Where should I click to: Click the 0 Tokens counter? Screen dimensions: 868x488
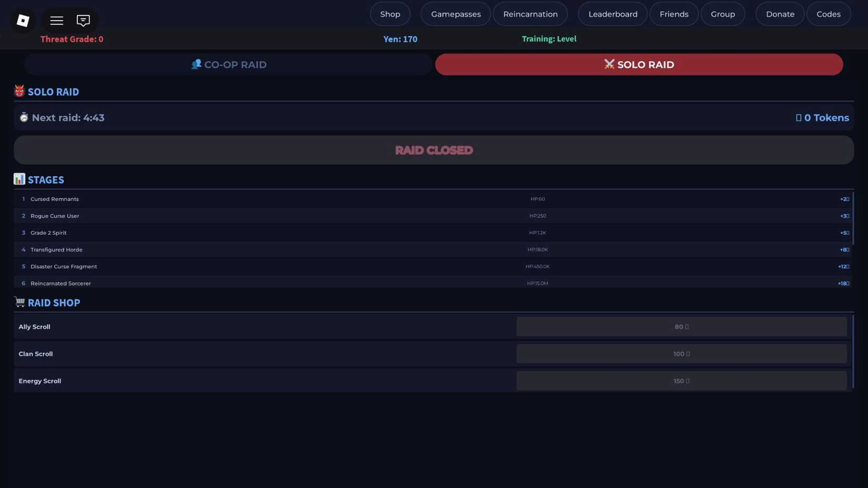823,117
